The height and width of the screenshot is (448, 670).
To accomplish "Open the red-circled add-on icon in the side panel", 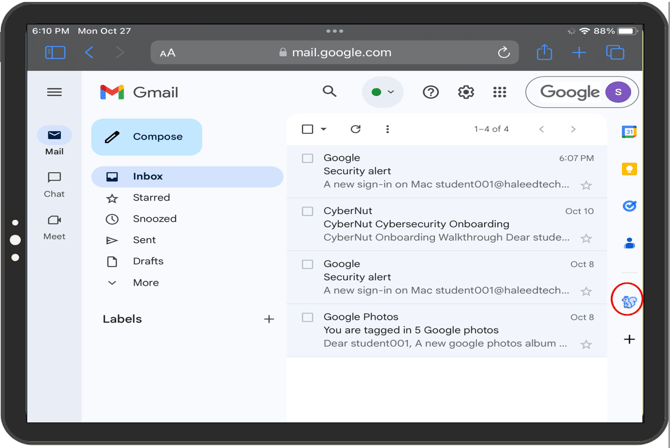I will [628, 301].
